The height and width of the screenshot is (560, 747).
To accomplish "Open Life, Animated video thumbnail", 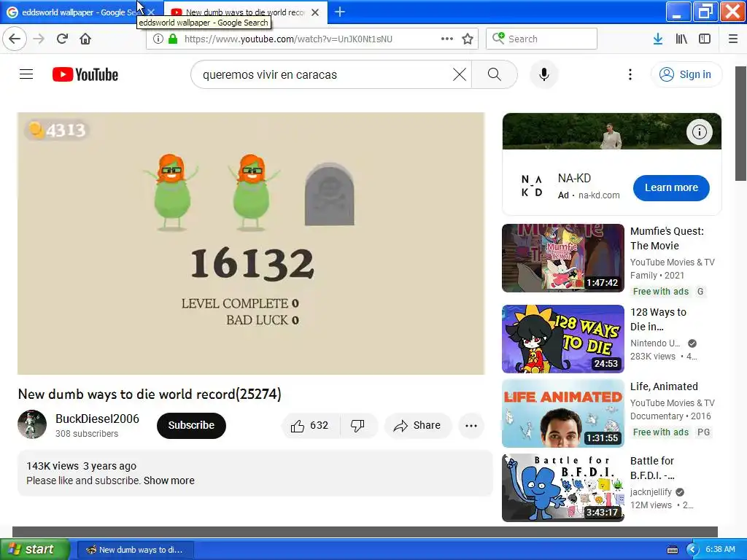I will (562, 413).
